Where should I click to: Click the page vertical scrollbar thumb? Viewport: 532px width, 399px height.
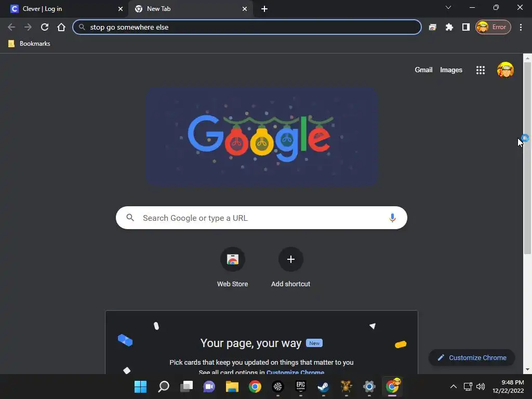coord(527,158)
